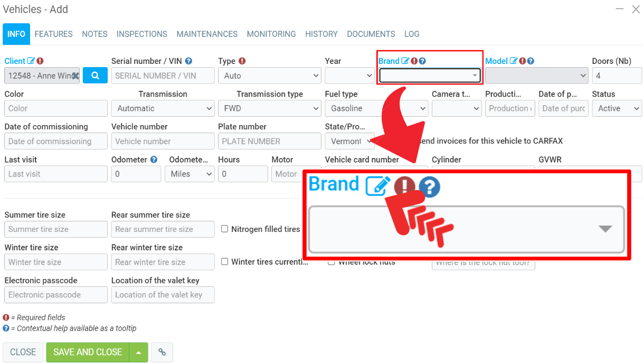The image size is (644, 364).
Task: Click the help icon beside Serial number / VIN
Action: tap(188, 61)
